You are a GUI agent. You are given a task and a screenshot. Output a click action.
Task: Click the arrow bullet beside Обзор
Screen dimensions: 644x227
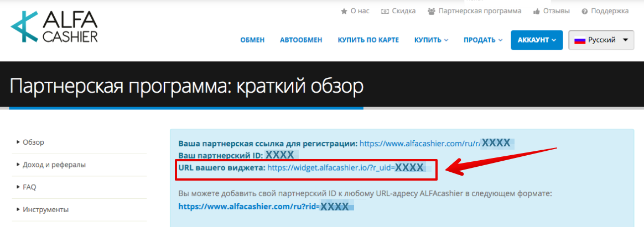(18, 142)
